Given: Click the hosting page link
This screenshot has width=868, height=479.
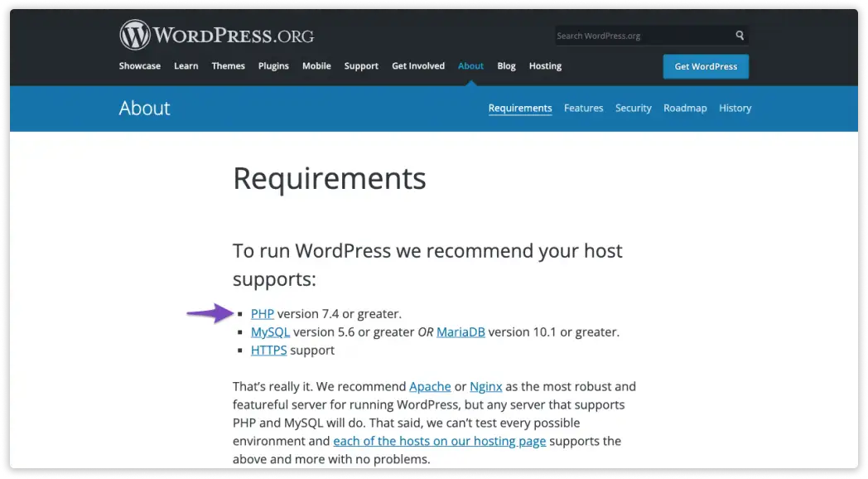Looking at the screenshot, I should [439, 441].
